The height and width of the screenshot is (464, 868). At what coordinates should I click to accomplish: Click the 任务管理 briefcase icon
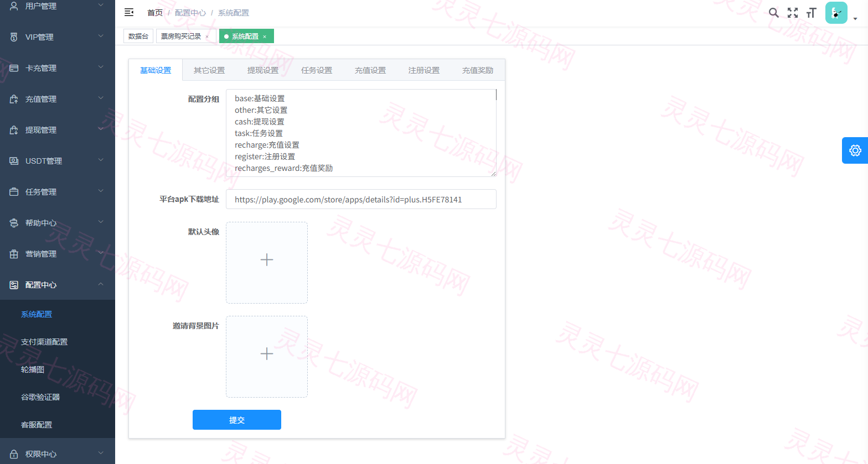tap(14, 192)
